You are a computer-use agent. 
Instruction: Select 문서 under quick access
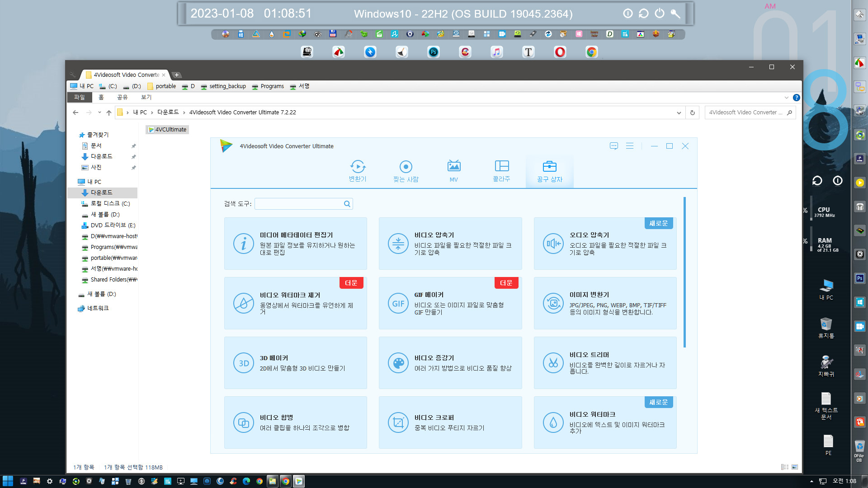[x=96, y=145]
